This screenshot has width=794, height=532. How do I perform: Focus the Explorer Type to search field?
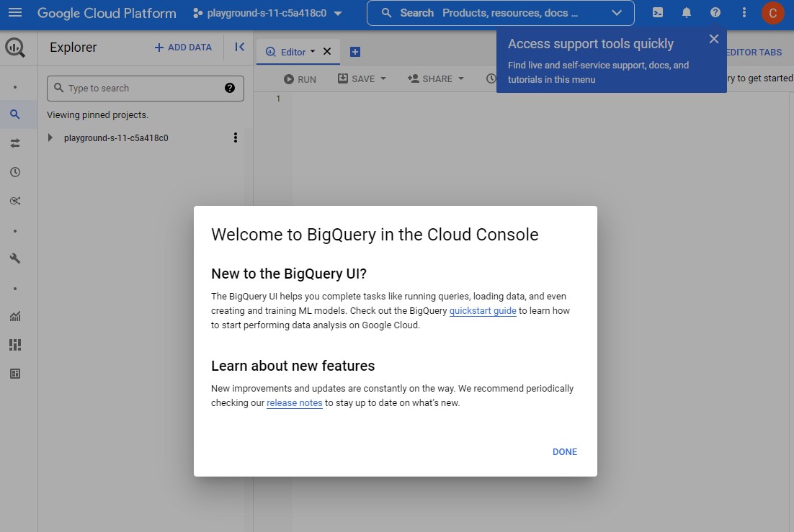[x=146, y=88]
